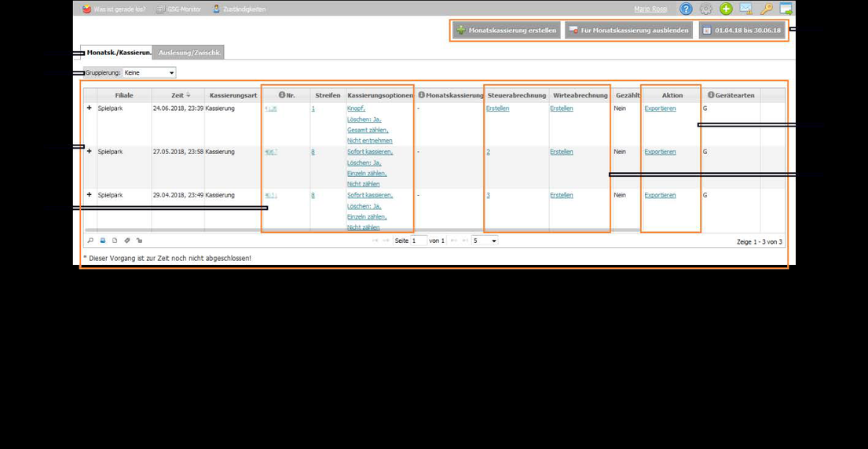The image size is (868, 449).
Task: Click Nicht entnehmen option link
Action: pyautogui.click(x=370, y=141)
